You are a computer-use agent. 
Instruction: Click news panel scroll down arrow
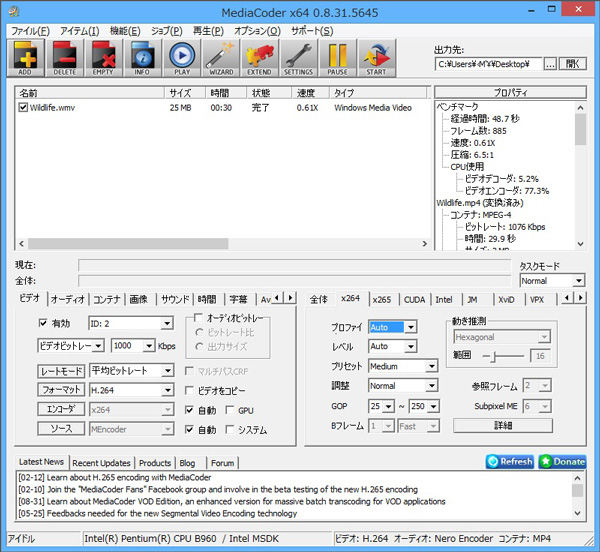[577, 513]
